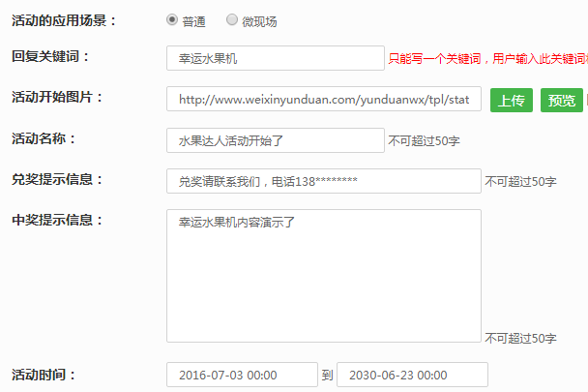Image resolution: width=588 pixels, height=392 pixels.
Task: Focus the 活动开始图片 URL field
Action: point(324,99)
